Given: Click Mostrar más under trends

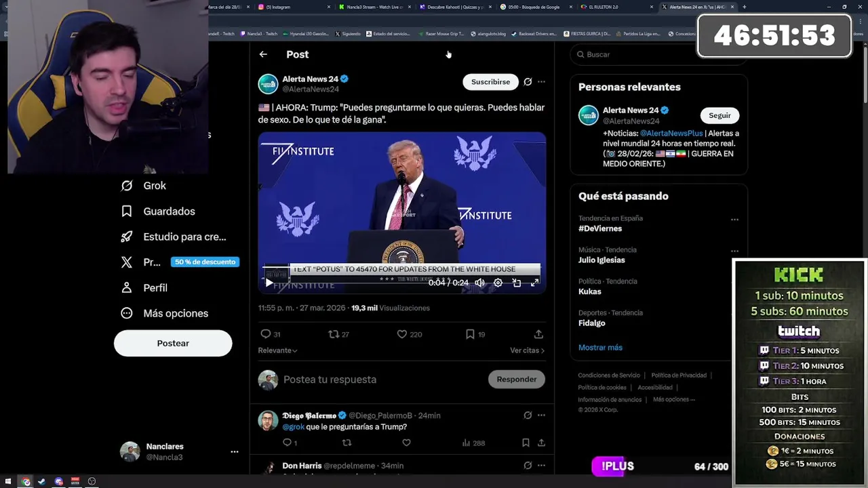Looking at the screenshot, I should pyautogui.click(x=600, y=348).
